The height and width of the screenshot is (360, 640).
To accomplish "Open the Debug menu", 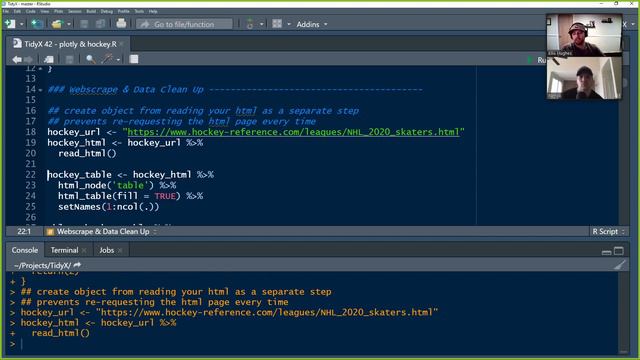I will 107,11.
